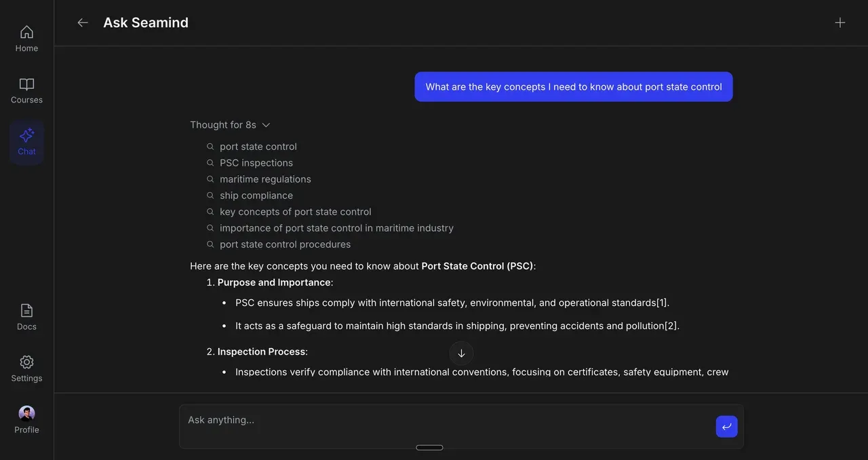
Task: Open citation [1] after operational standards
Action: [x=661, y=303]
